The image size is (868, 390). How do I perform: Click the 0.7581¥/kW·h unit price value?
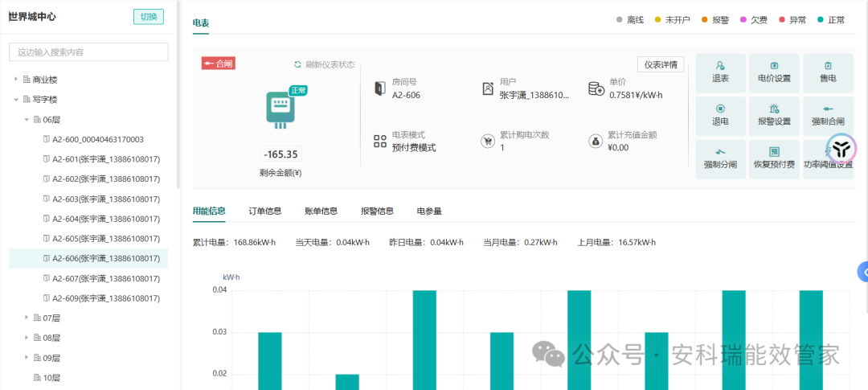point(636,95)
